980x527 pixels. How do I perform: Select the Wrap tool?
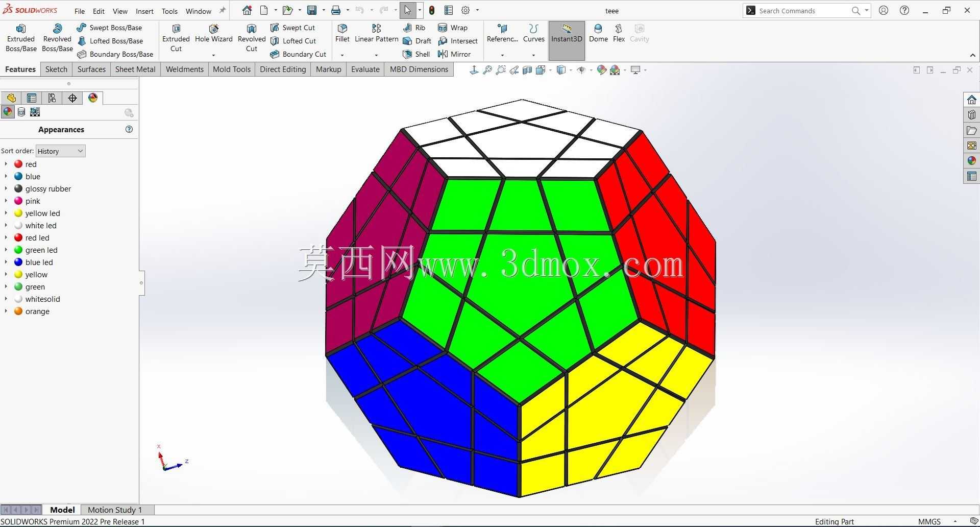pyautogui.click(x=453, y=28)
